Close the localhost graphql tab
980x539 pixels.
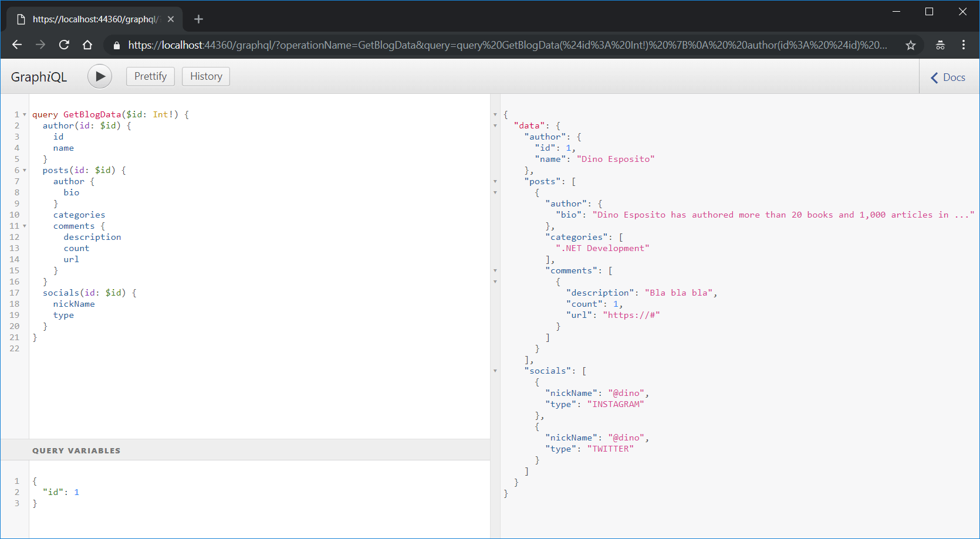171,19
